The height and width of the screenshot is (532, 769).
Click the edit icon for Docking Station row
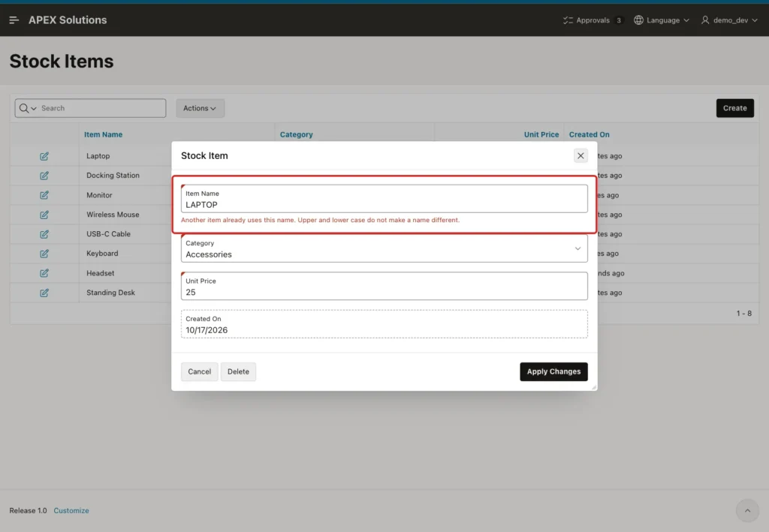(x=44, y=176)
